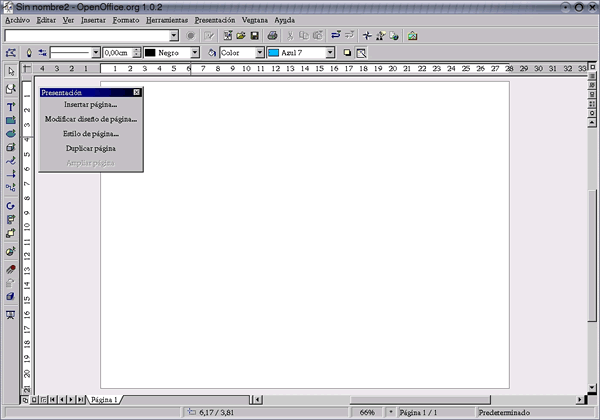Click the Save document icon
The image size is (600, 420).
[255, 35]
